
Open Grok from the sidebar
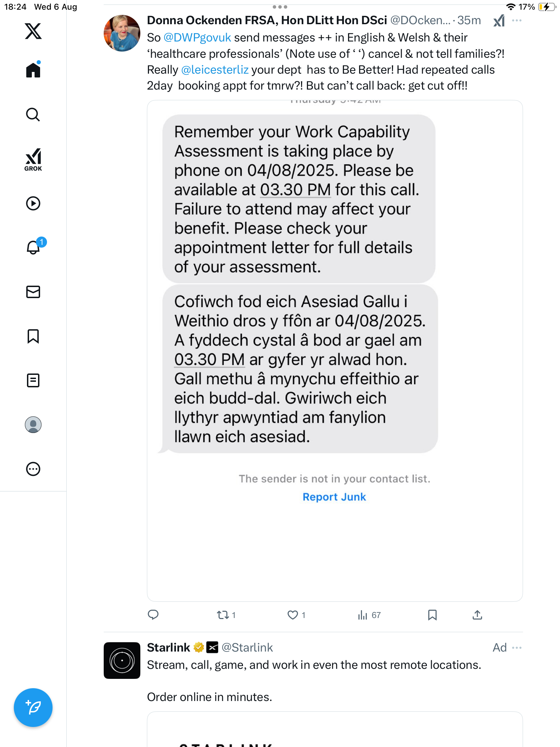[33, 159]
